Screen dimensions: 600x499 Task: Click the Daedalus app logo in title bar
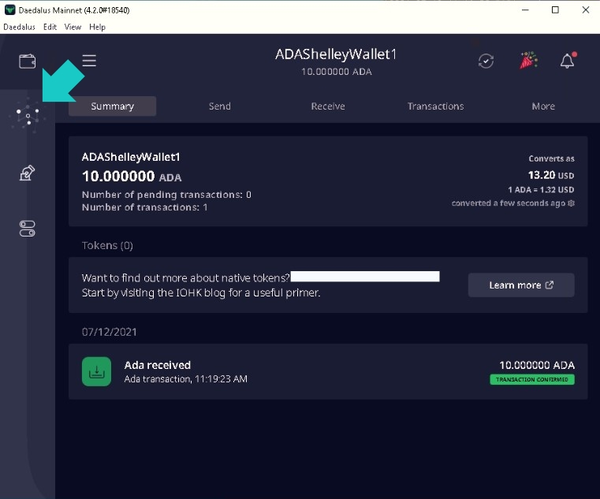tap(10, 10)
